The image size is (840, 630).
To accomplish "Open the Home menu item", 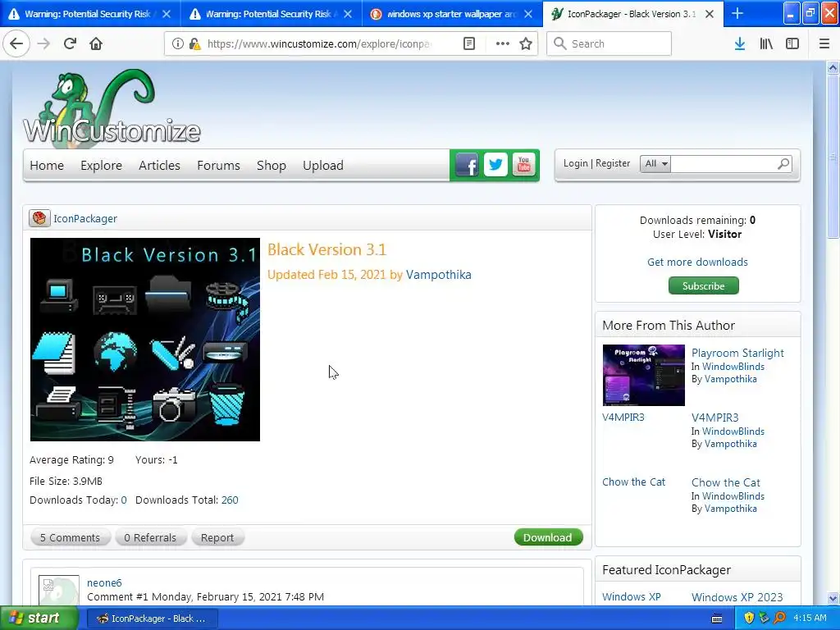I will pos(47,166).
